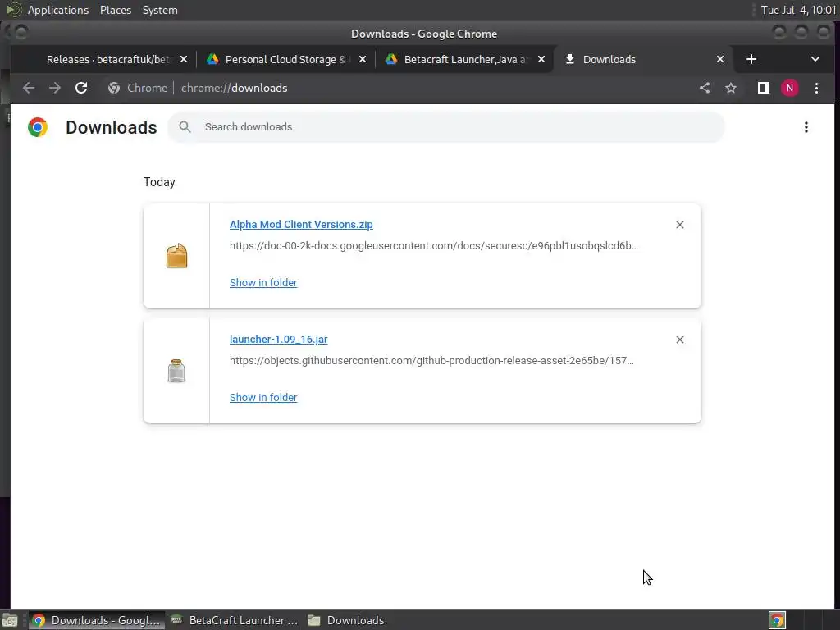Select Downloads - Google Chrome taskbar button

click(x=97, y=620)
